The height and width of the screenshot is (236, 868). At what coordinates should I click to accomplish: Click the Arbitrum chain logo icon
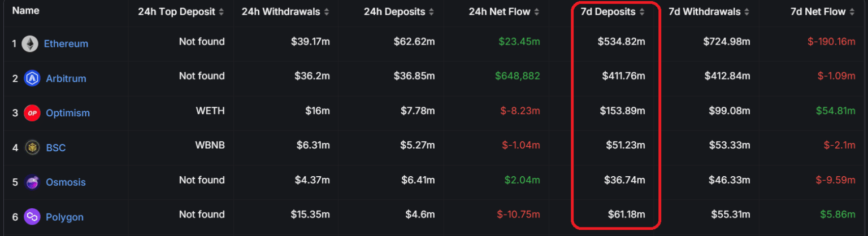click(x=32, y=78)
